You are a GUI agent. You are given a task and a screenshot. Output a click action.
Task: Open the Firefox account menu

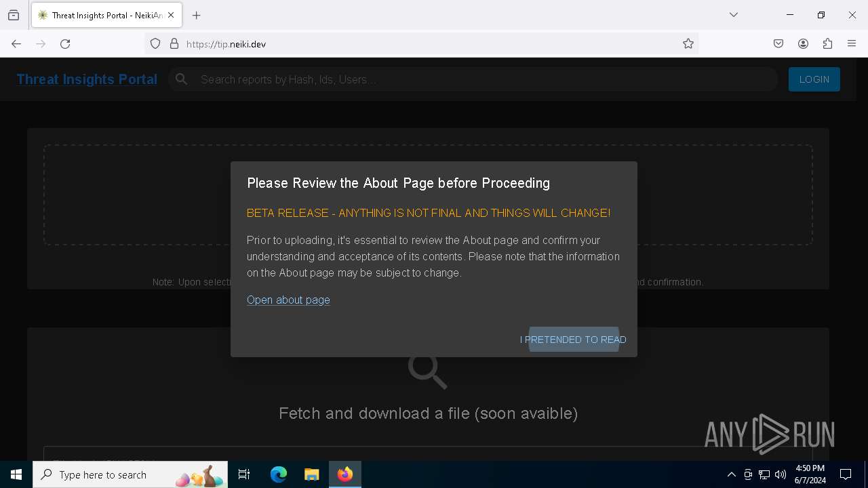click(x=803, y=44)
